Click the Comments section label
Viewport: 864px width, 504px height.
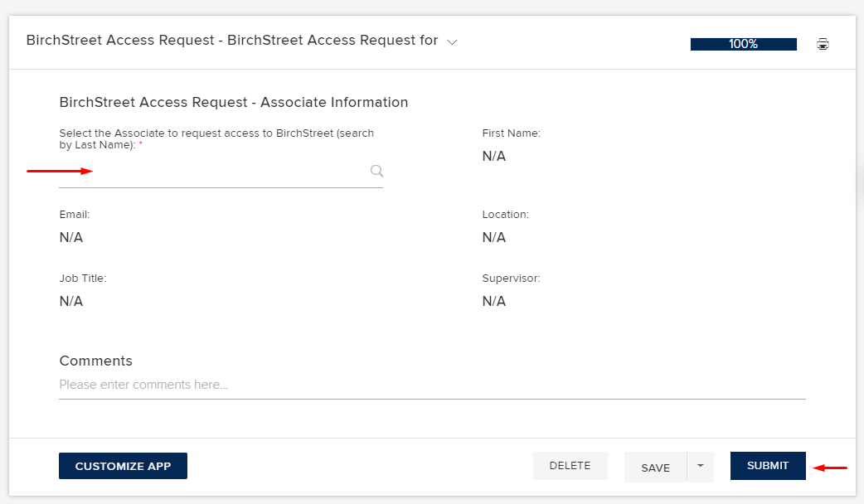[95, 361]
